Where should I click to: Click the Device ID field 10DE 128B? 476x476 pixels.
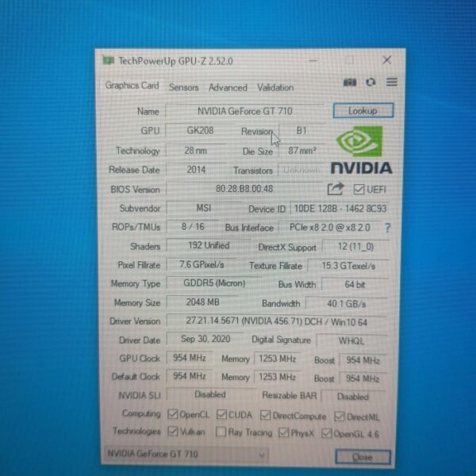click(340, 209)
